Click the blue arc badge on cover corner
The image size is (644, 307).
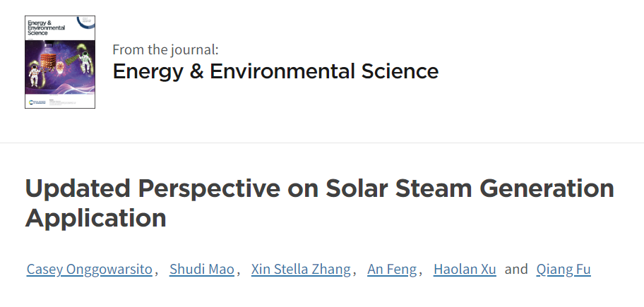[86, 23]
